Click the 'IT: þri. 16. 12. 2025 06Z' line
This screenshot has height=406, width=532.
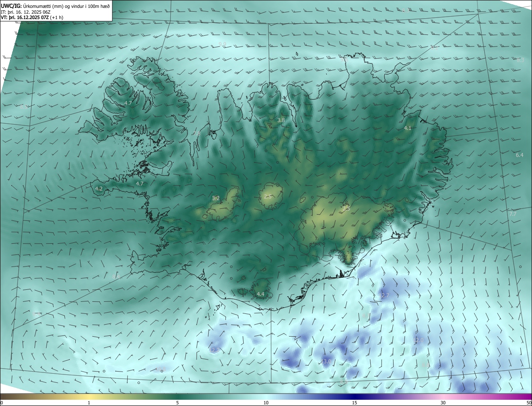point(26,12)
